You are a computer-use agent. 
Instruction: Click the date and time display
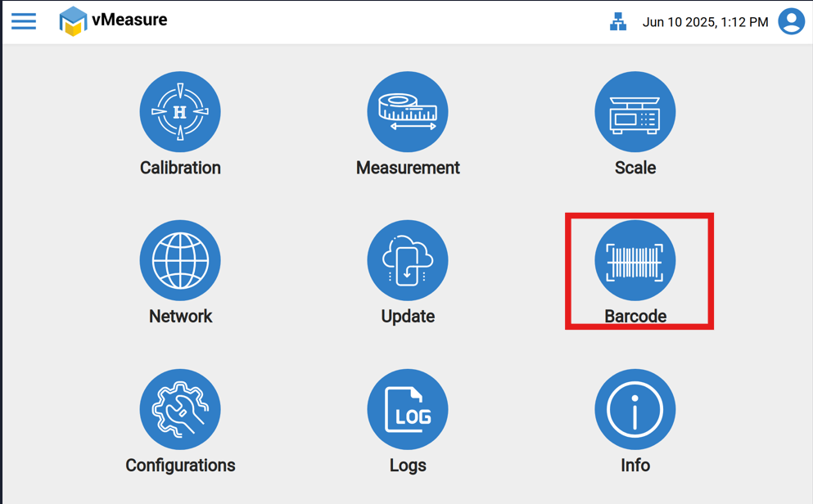pyautogui.click(x=705, y=22)
